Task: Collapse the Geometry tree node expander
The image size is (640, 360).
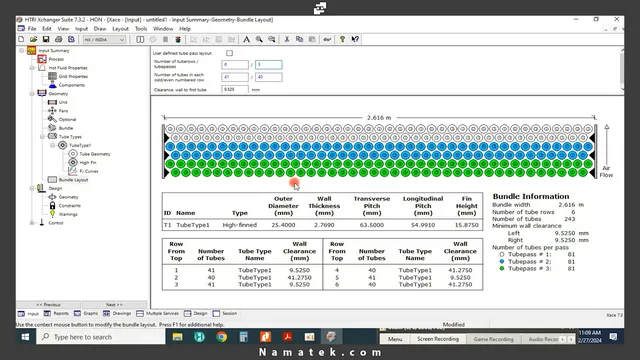Action: 32,93
